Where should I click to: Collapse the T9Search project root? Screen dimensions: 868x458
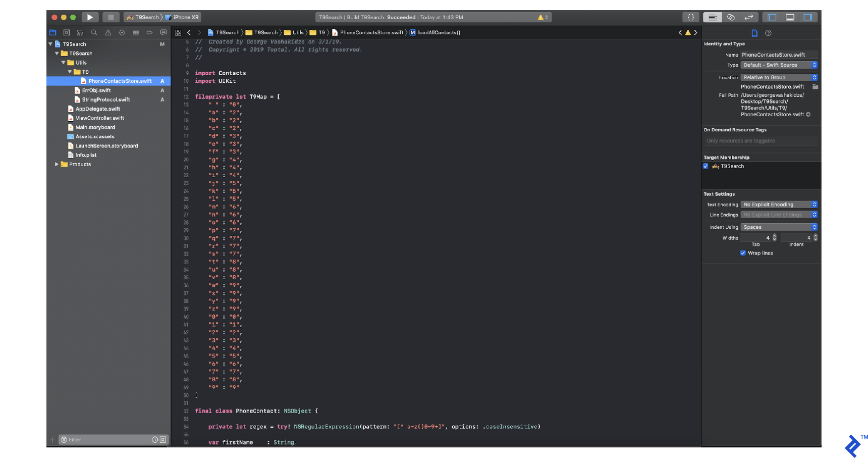50,44
